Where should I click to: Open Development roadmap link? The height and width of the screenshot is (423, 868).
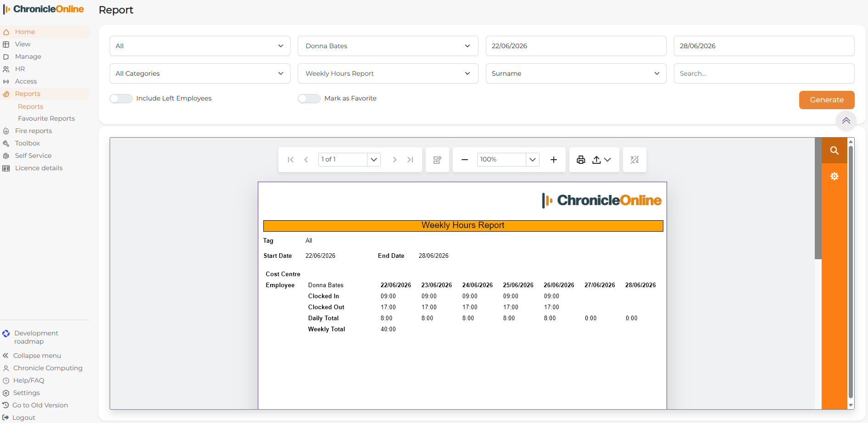[36, 337]
